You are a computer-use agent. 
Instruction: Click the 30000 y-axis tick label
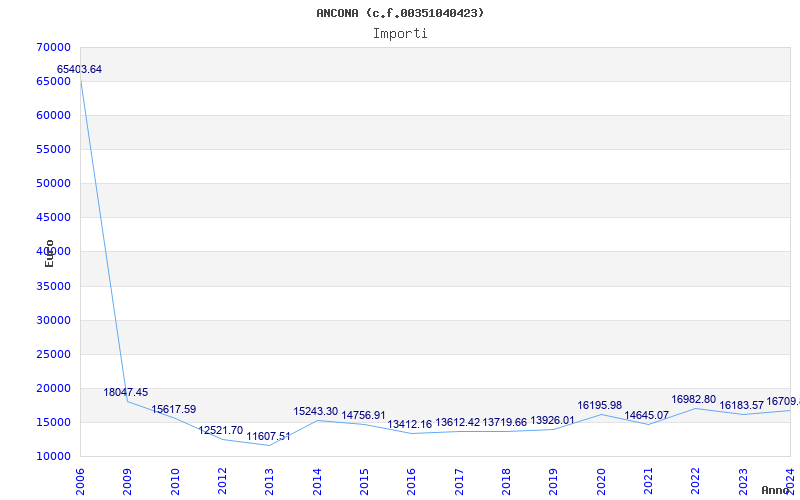click(54, 320)
